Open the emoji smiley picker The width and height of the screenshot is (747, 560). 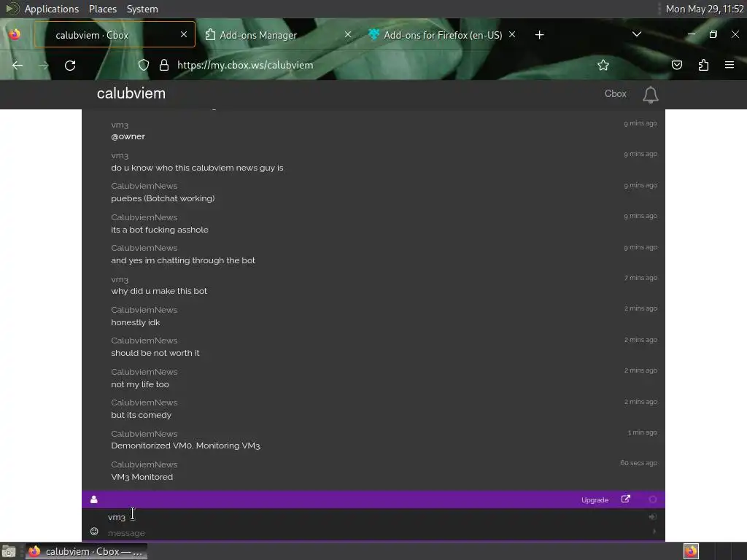[94, 532]
